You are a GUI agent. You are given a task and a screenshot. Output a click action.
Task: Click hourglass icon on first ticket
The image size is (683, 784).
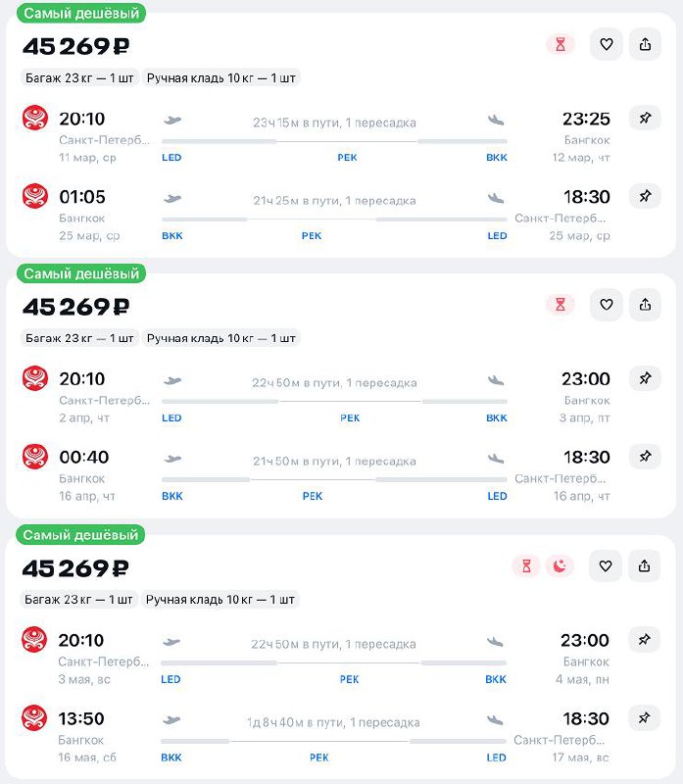pyautogui.click(x=561, y=44)
